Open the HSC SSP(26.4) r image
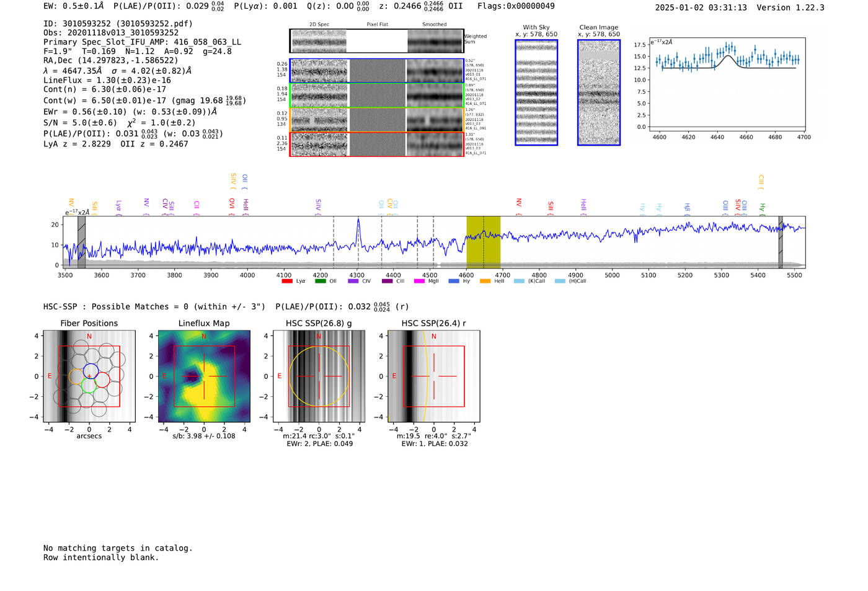The width and height of the screenshot is (868, 591). coord(434,376)
